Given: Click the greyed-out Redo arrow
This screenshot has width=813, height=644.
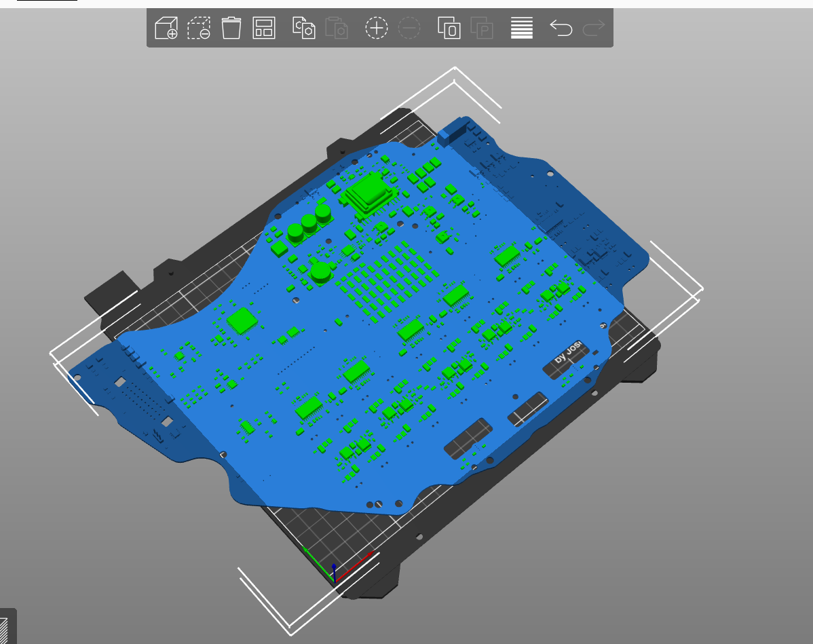Looking at the screenshot, I should (594, 28).
